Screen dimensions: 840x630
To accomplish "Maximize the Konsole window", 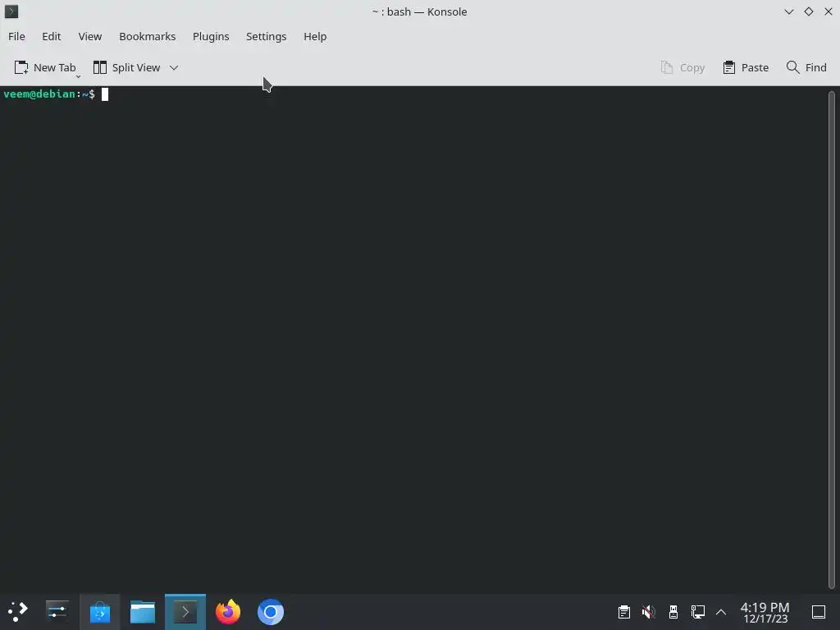I will tap(809, 11).
